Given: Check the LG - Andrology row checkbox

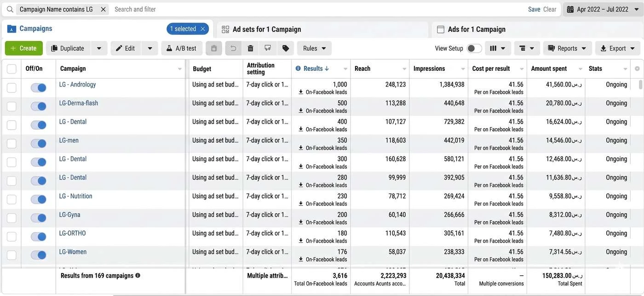Looking at the screenshot, I should [11, 88].
